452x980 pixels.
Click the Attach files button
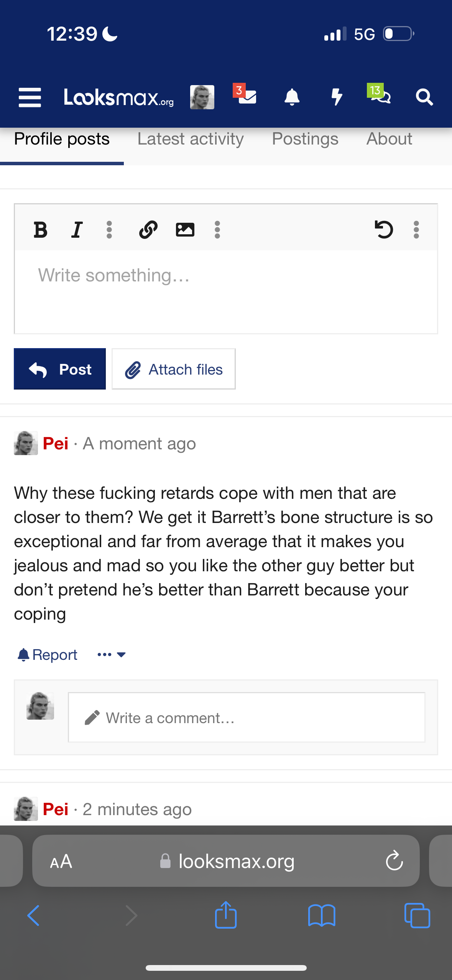tap(174, 369)
